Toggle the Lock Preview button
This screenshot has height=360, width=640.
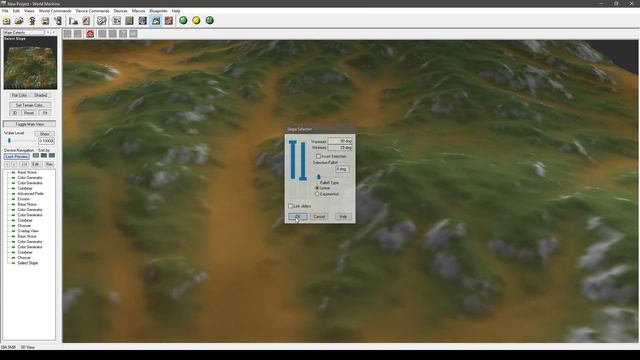click(x=16, y=157)
